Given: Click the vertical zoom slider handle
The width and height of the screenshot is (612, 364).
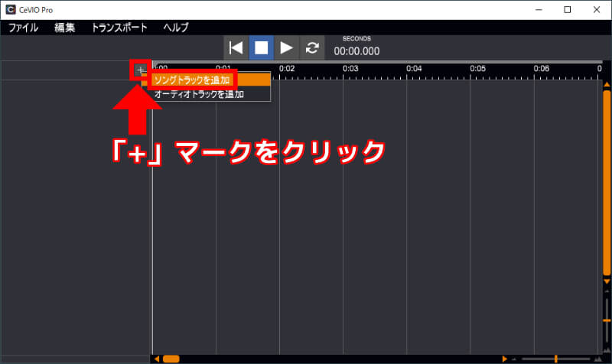Looking at the screenshot, I should 607,320.
